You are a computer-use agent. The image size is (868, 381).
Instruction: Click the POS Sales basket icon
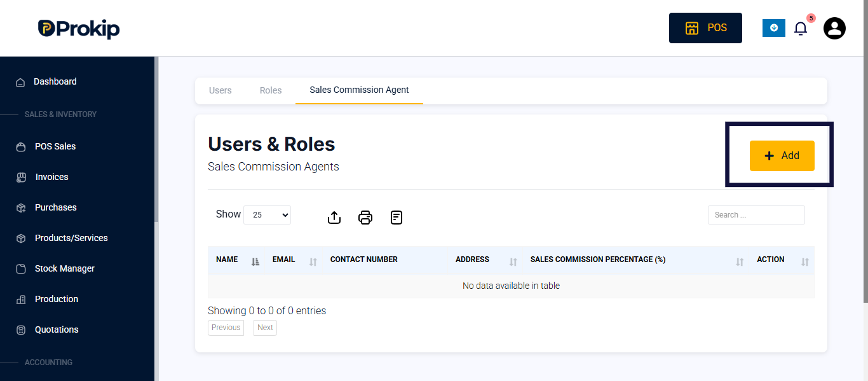pyautogui.click(x=21, y=147)
